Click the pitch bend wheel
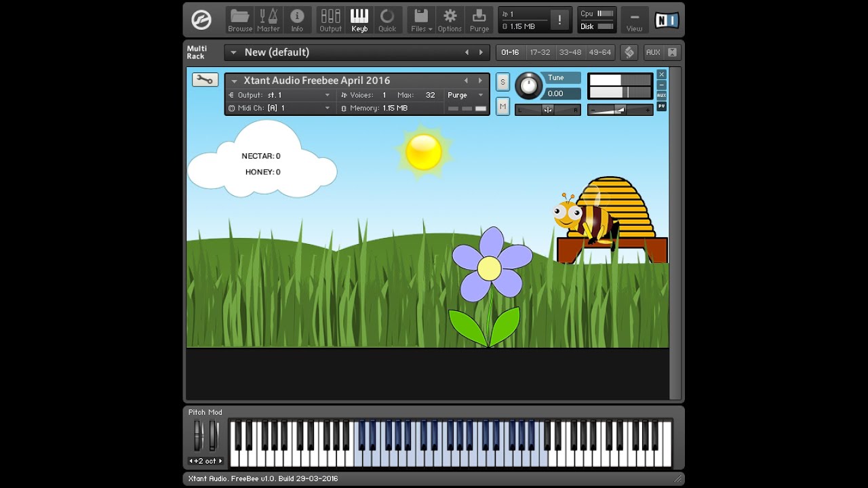The width and height of the screenshot is (868, 488). point(198,435)
